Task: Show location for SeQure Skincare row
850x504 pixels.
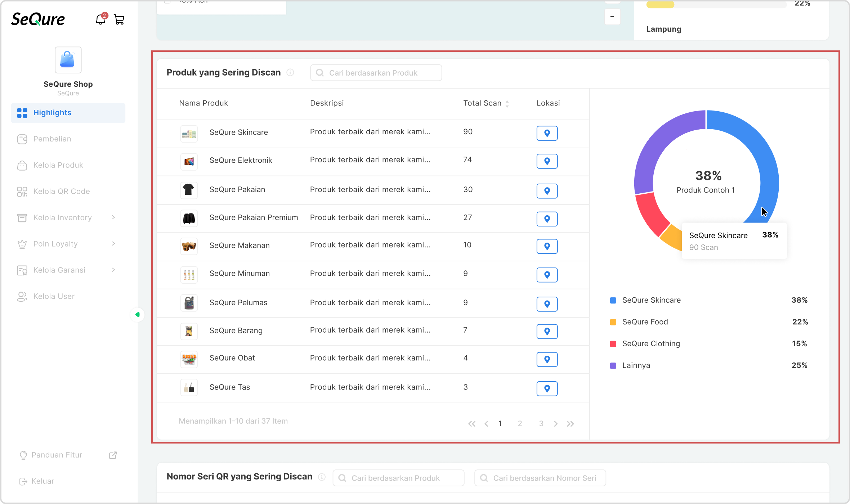Action: [x=547, y=133]
